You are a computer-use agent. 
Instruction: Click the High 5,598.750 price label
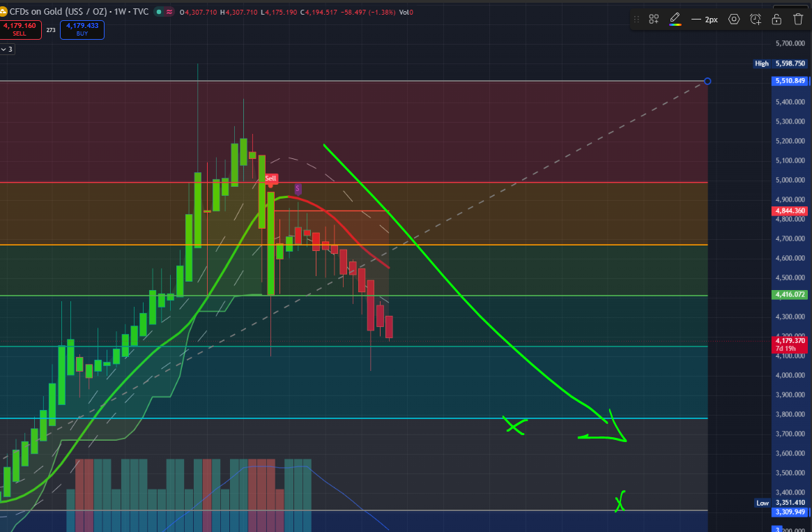(781, 63)
